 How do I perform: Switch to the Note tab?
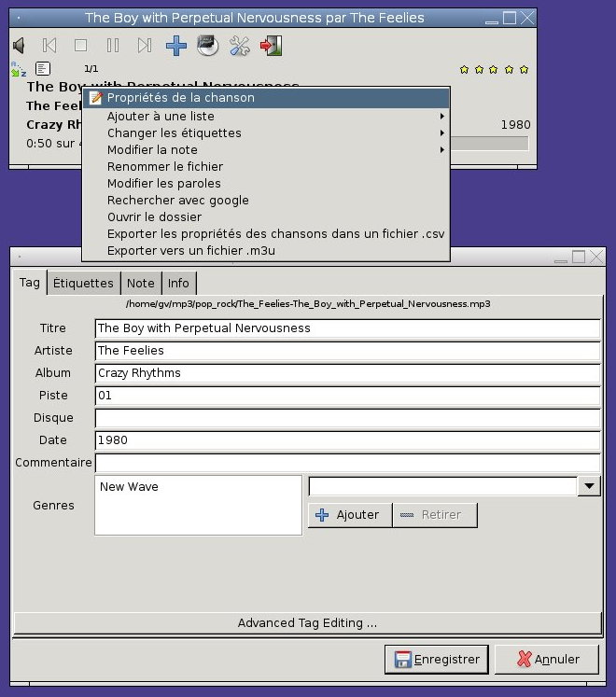click(x=141, y=283)
